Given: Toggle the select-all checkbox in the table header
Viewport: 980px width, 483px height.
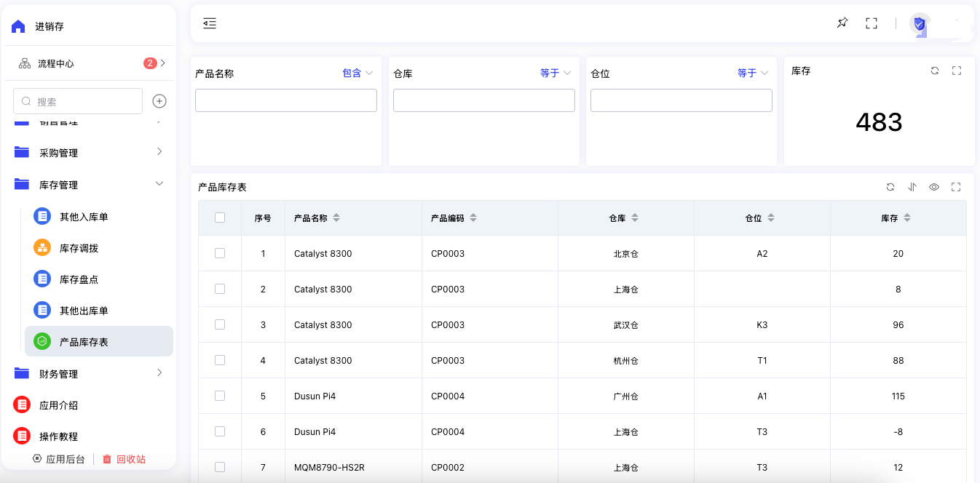Looking at the screenshot, I should click(x=220, y=217).
